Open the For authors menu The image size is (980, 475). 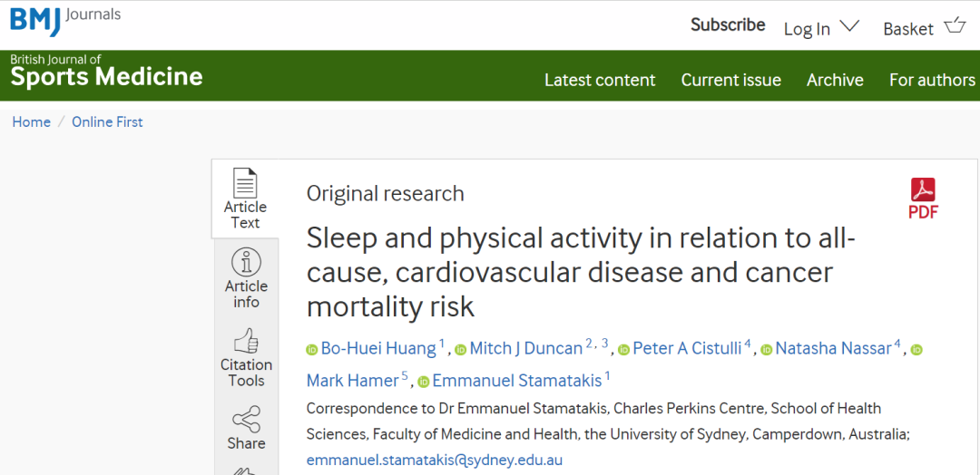click(932, 80)
